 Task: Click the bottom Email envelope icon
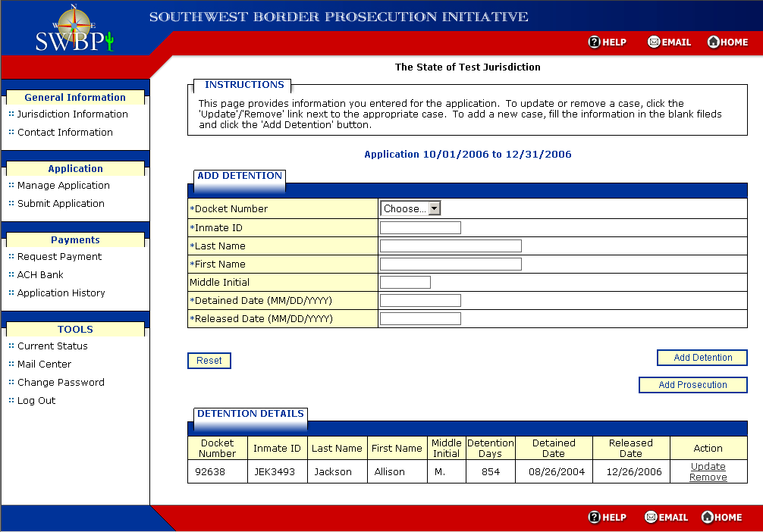651,517
